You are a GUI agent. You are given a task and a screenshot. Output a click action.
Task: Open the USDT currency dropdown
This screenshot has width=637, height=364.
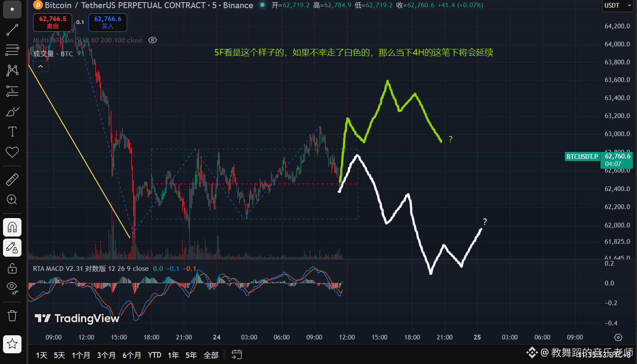click(617, 6)
